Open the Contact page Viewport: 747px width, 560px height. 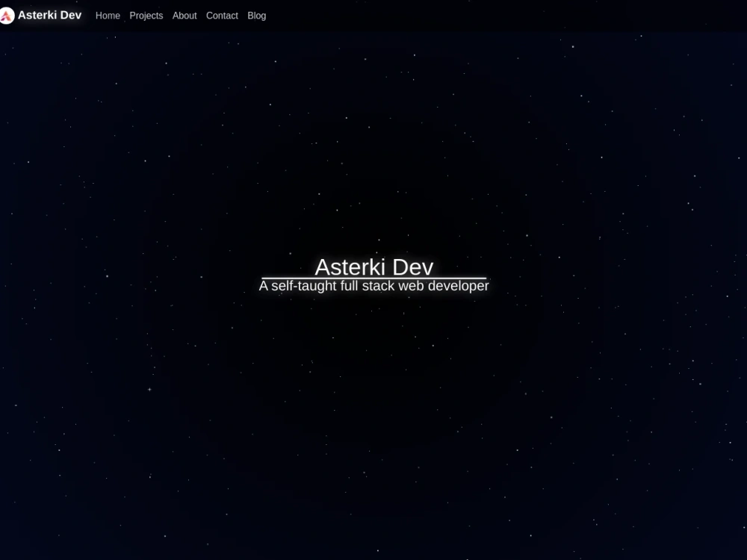coord(222,16)
